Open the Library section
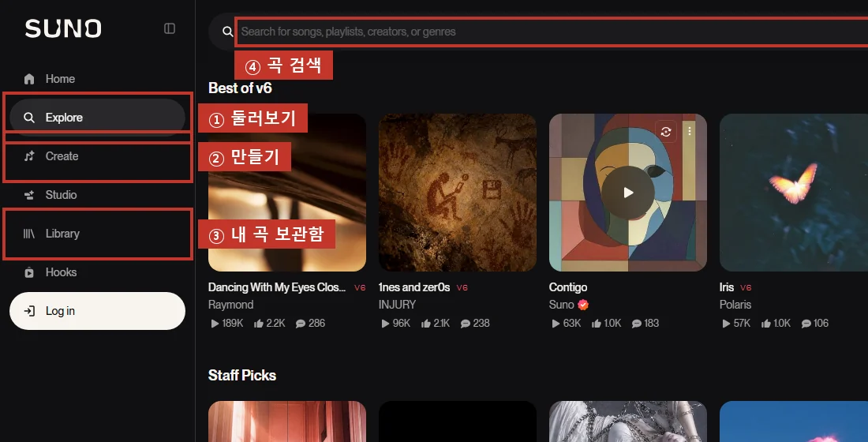 click(97, 234)
